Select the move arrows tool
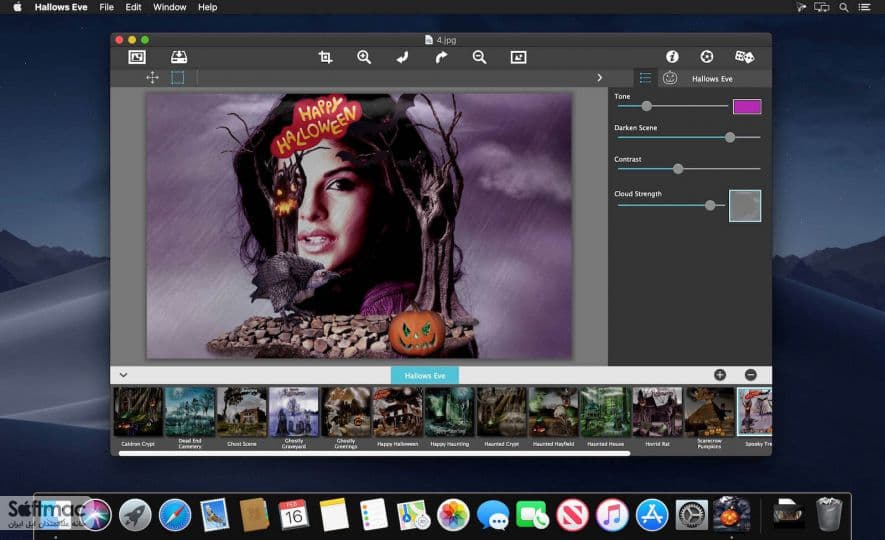 (152, 77)
